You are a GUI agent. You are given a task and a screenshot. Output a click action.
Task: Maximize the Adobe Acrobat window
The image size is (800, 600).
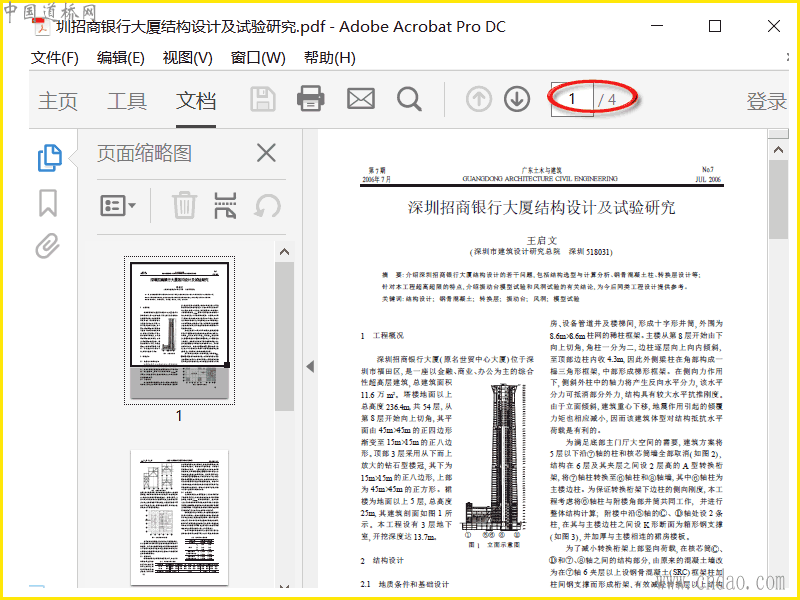(x=715, y=26)
